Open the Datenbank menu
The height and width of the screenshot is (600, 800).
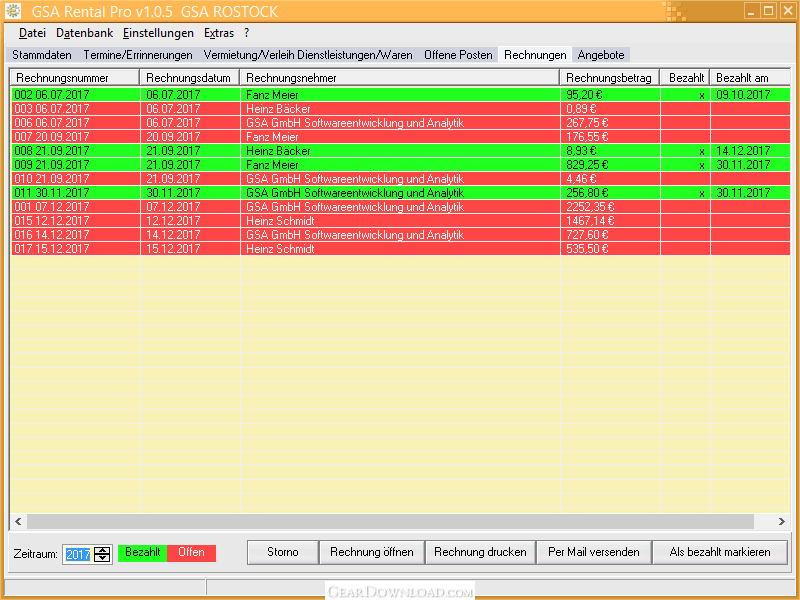[85, 33]
